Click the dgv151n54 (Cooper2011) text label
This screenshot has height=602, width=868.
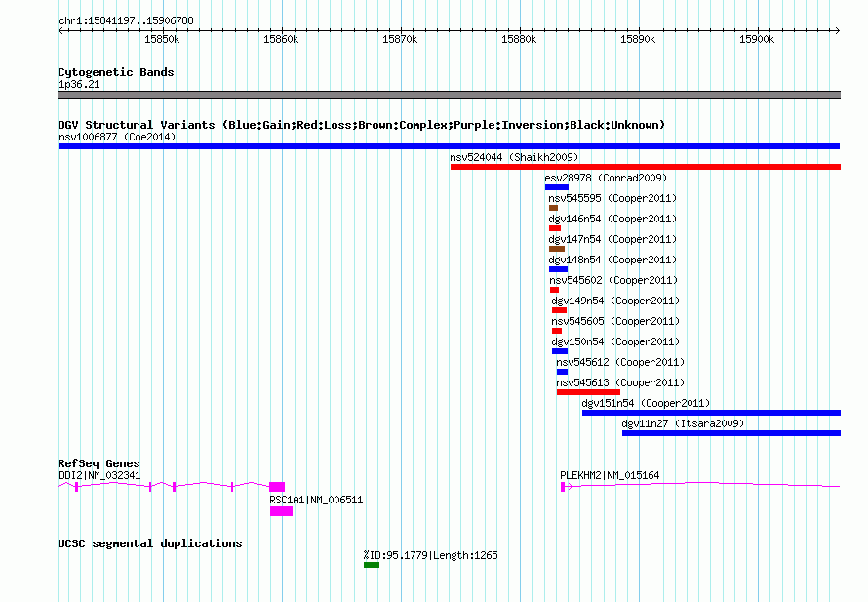646,403
